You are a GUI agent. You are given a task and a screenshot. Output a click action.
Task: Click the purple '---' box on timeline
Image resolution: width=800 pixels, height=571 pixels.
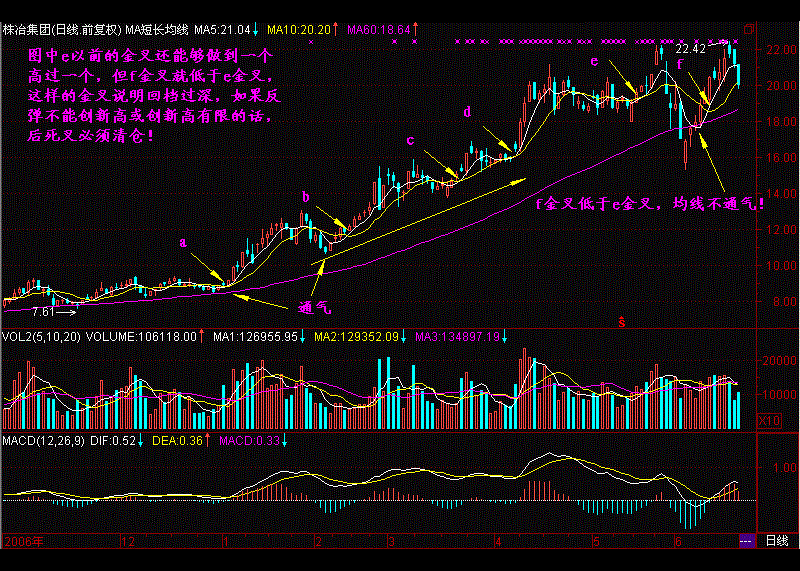746,541
